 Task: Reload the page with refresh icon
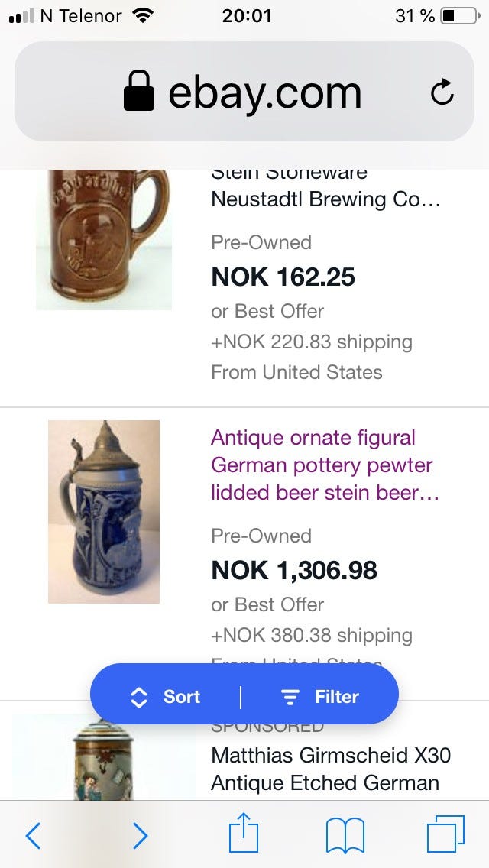point(442,93)
